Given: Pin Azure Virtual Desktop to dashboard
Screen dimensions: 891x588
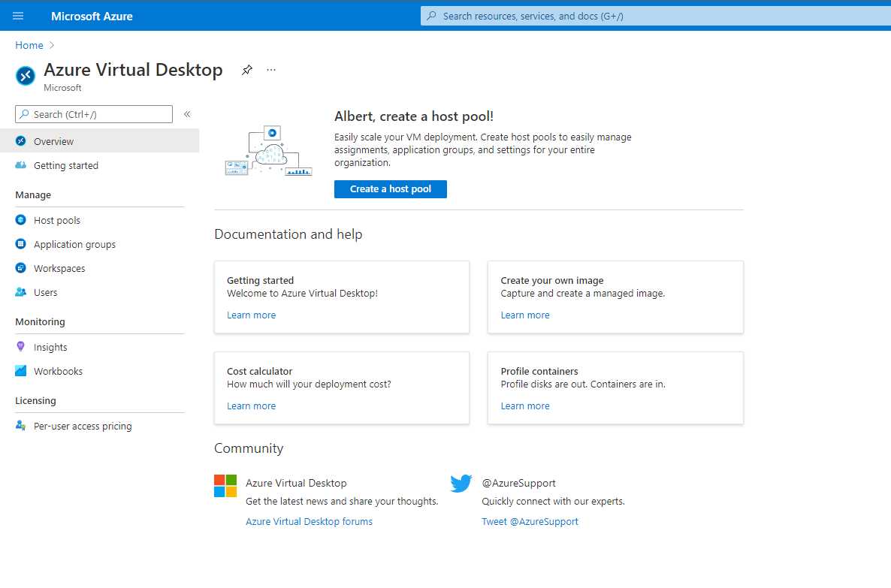Looking at the screenshot, I should point(246,69).
